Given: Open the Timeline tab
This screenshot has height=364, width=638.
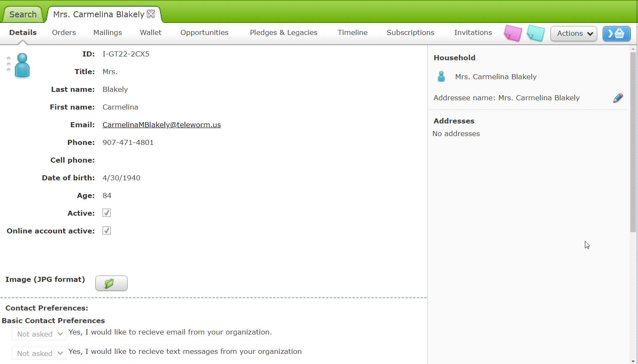Looking at the screenshot, I should (352, 32).
